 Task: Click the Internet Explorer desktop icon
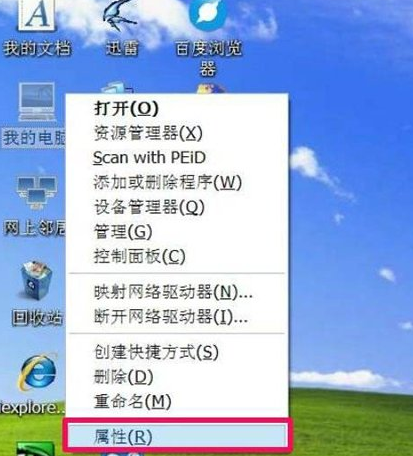pyautogui.click(x=33, y=383)
